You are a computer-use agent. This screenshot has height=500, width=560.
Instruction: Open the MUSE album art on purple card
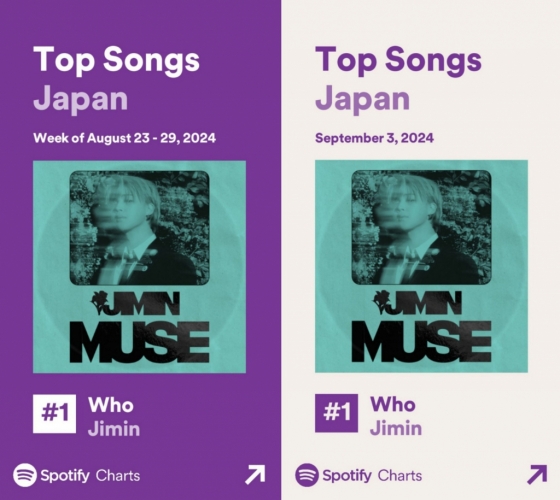[139, 267]
